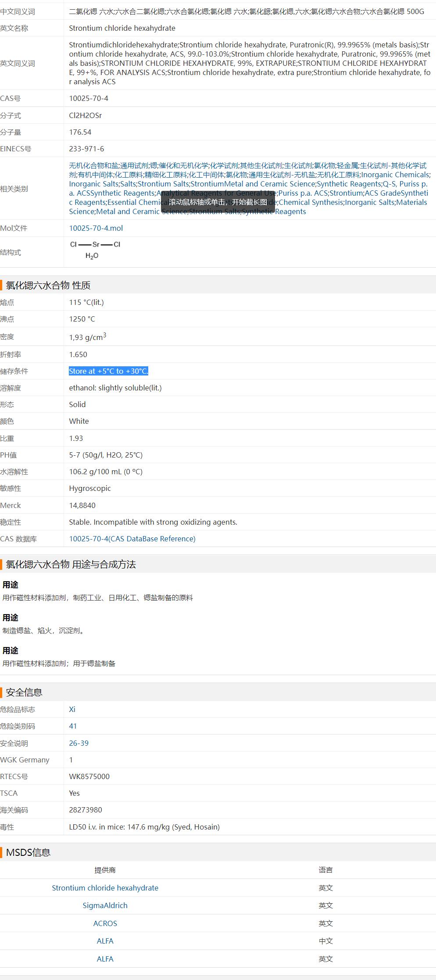Click the Xi hazard symbol link

point(72,709)
